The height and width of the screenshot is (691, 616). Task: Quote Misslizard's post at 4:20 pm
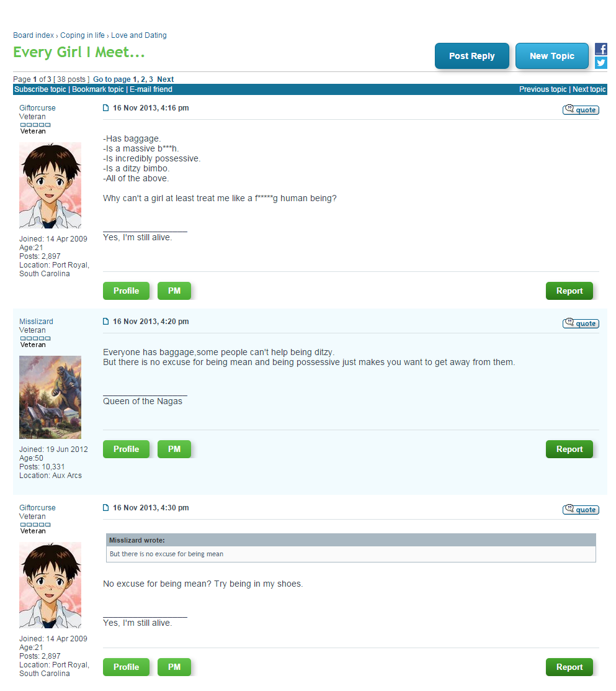coord(581,323)
